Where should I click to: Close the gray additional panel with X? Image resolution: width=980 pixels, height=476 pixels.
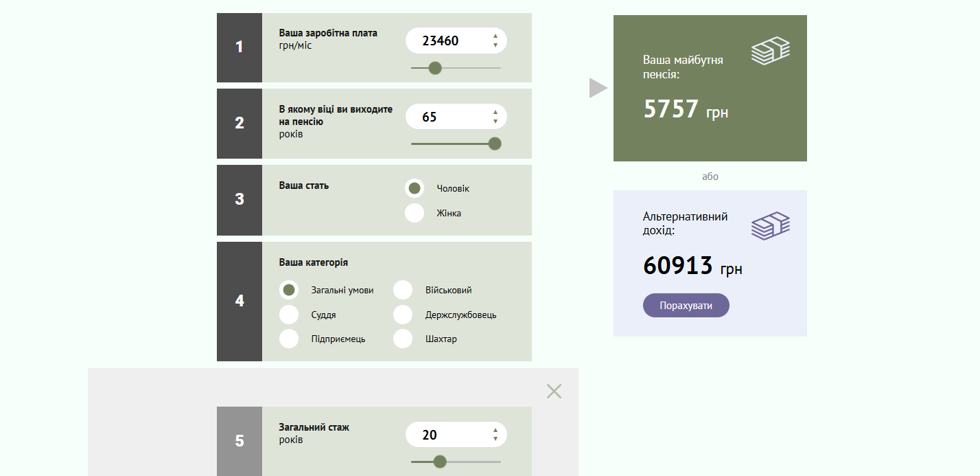(x=554, y=392)
